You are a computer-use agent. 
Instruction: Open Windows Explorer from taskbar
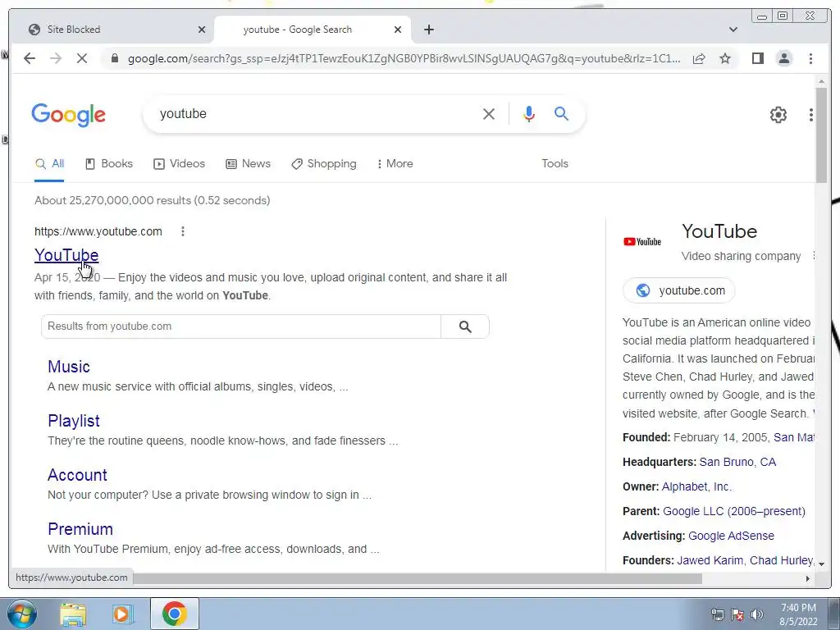pyautogui.click(x=73, y=614)
